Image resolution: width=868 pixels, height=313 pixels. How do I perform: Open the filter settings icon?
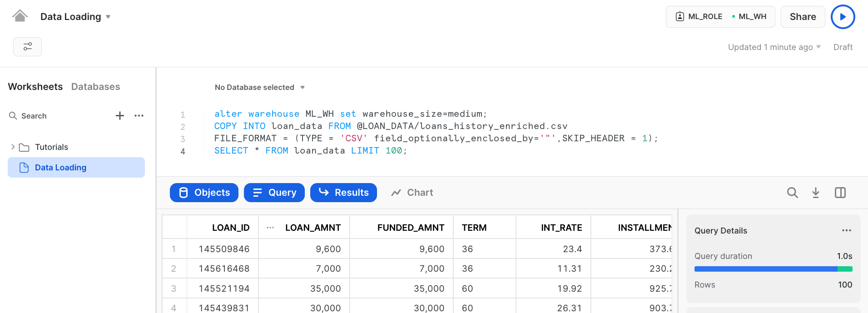coord(28,47)
